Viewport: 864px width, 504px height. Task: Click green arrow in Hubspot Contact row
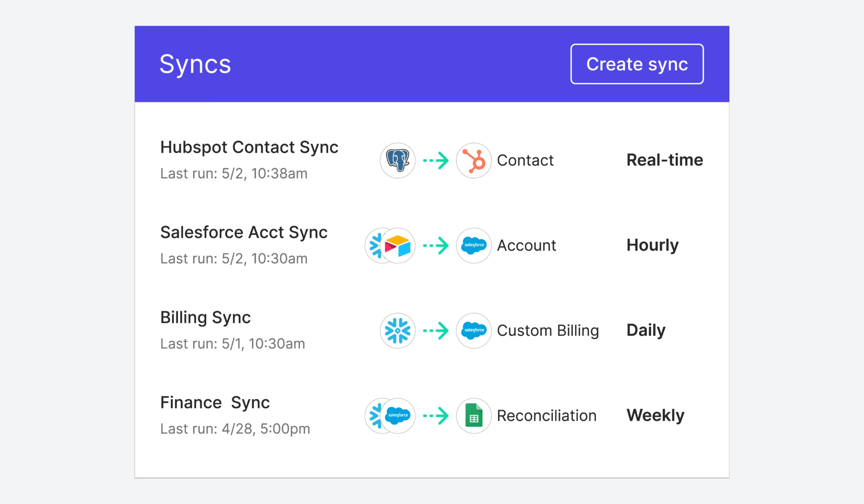tap(436, 160)
